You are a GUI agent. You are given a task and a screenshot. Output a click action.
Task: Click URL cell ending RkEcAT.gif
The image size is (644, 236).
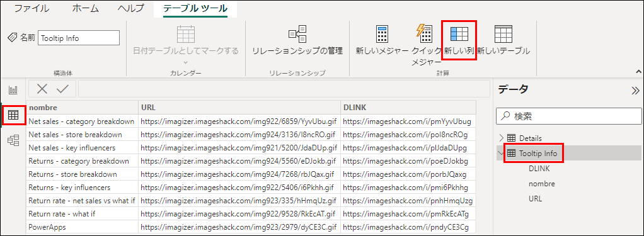pos(239,214)
